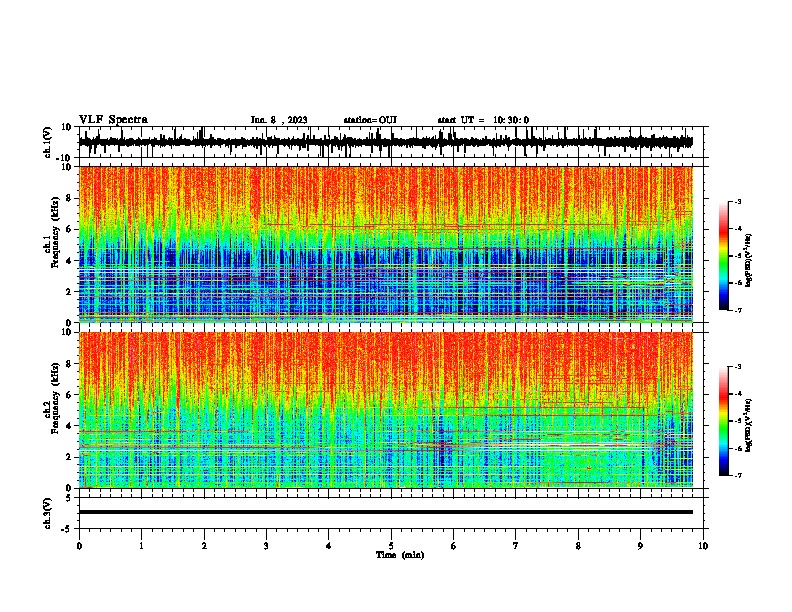Click "-7" label on ch.2 colorbar

pyautogui.click(x=738, y=476)
